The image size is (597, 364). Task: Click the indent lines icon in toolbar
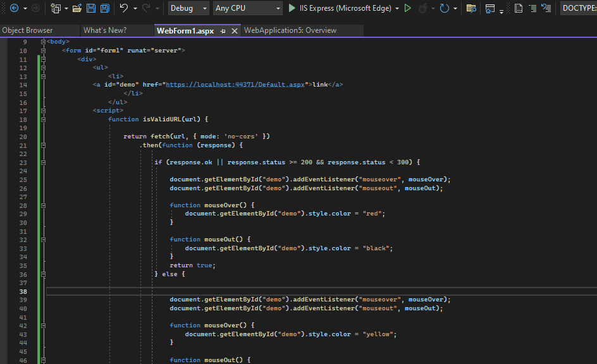(x=533, y=8)
